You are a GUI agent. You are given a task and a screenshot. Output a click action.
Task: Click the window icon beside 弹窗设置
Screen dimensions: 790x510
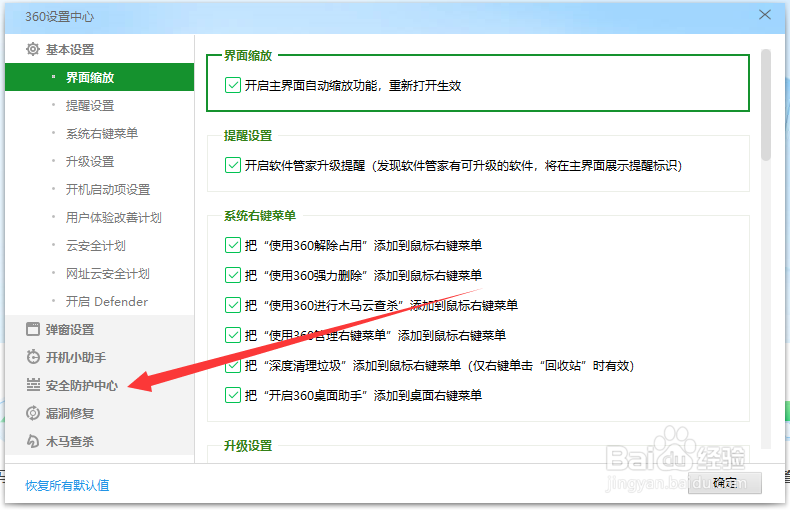[33, 329]
